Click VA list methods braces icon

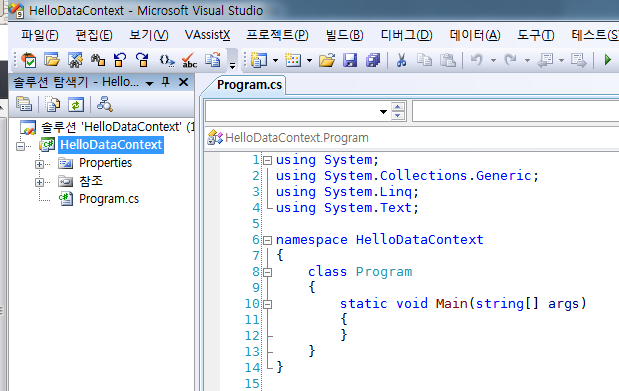tap(167, 60)
